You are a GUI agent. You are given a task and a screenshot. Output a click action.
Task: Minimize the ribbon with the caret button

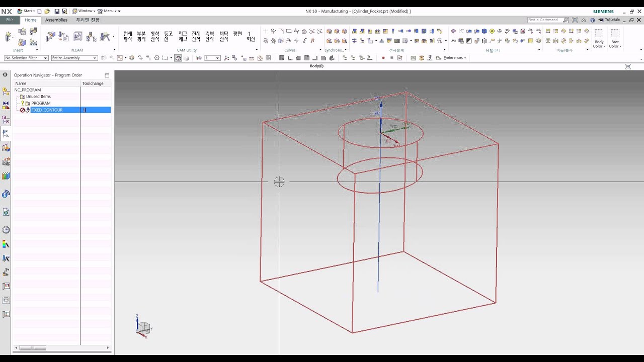pos(584,20)
